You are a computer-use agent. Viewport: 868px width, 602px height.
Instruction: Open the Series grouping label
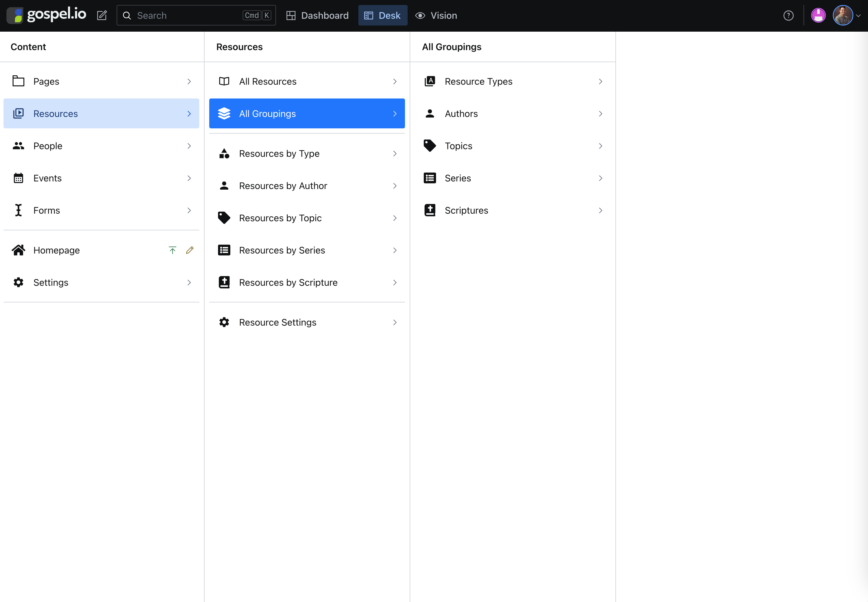458,178
